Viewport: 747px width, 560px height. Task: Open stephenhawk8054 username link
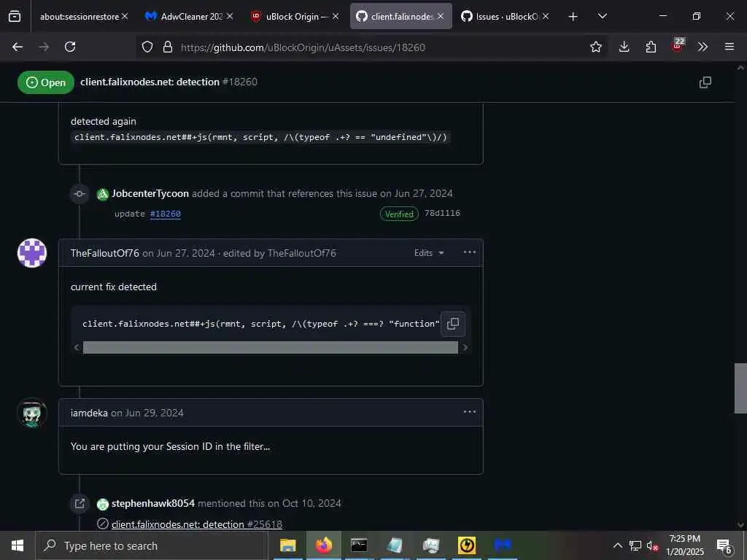[x=153, y=503]
